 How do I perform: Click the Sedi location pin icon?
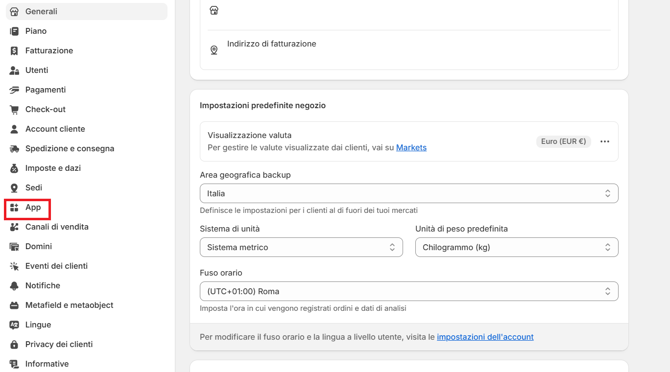(14, 188)
